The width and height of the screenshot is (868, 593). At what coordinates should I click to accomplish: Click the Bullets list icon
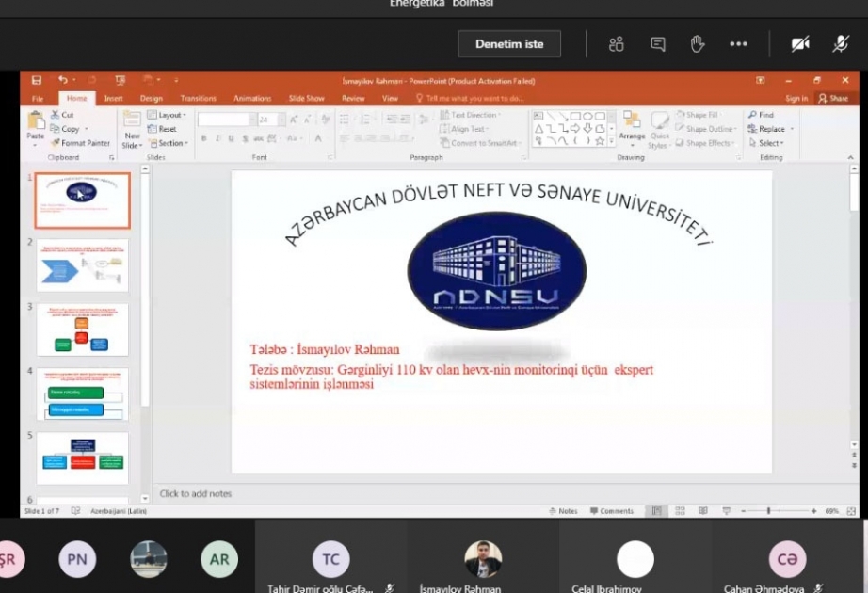point(346,119)
